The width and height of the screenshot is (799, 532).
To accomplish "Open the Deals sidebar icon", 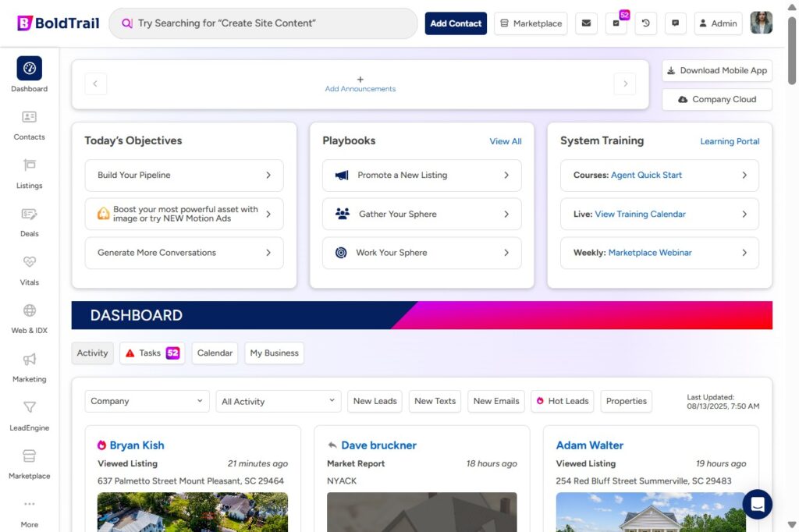I will coord(29,215).
